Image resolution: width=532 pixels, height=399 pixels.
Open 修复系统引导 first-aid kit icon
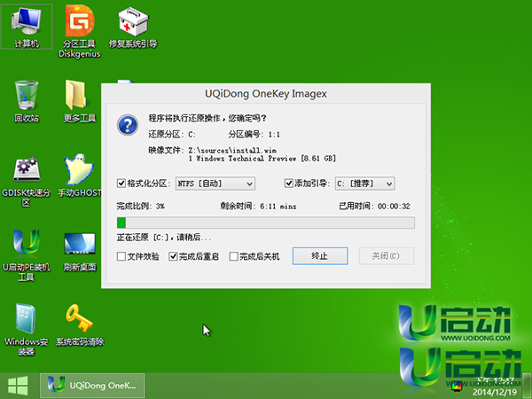coord(133,27)
